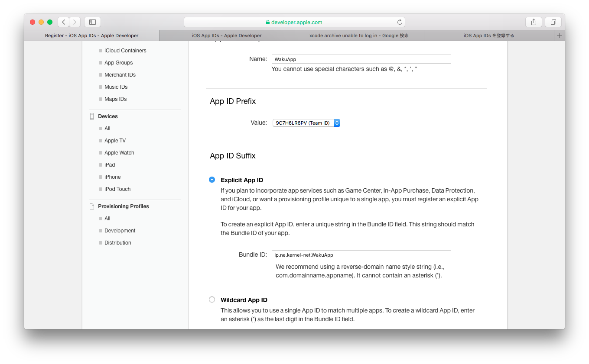Open Development provisioning profiles link

[120, 231]
